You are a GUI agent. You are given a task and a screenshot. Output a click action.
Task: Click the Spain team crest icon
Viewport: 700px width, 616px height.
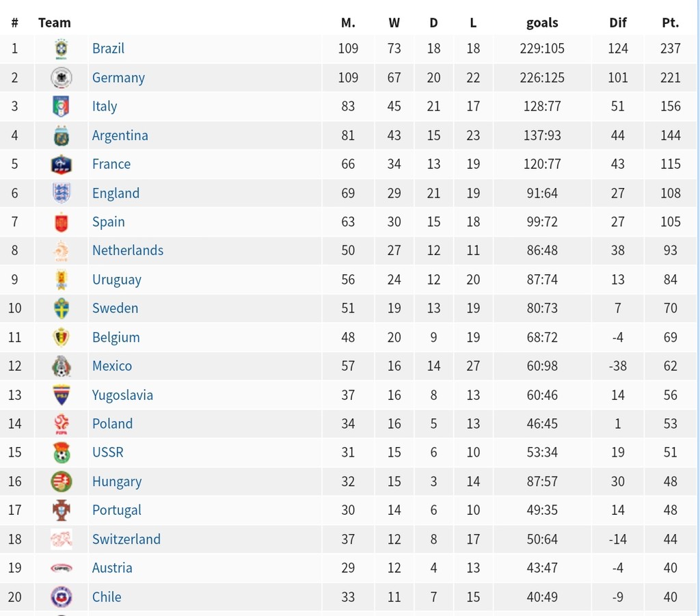[61, 222]
